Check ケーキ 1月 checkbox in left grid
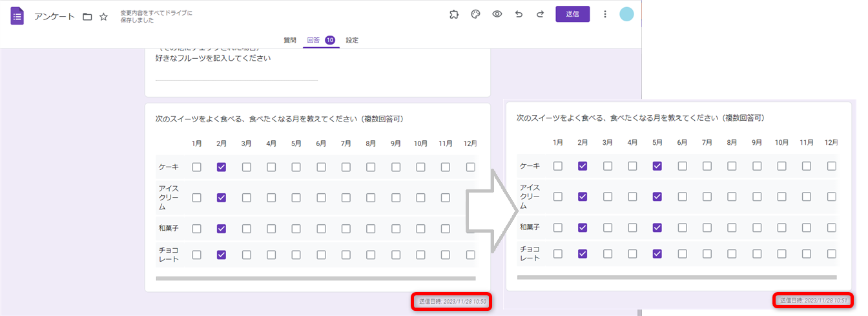Image resolution: width=868 pixels, height=316 pixels. (197, 167)
